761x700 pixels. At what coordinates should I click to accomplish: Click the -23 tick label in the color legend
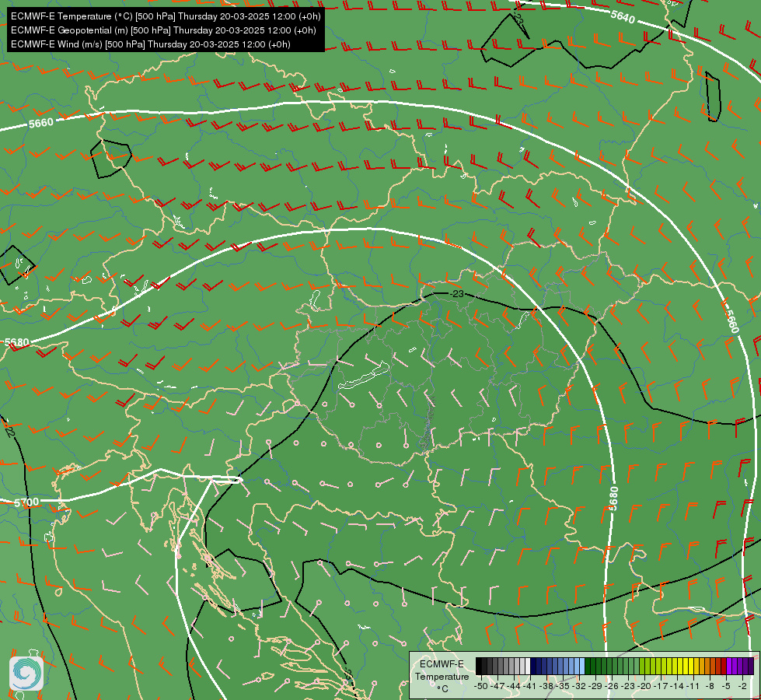(629, 686)
